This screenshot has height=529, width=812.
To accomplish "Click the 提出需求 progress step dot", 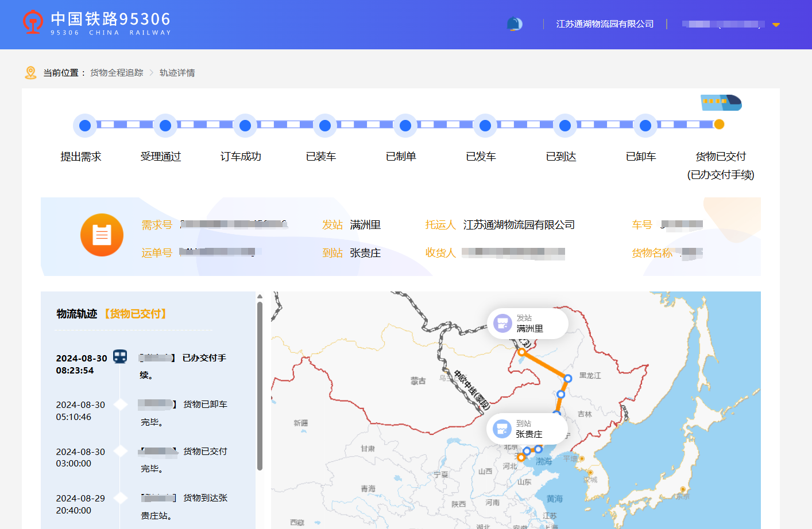I will point(85,125).
